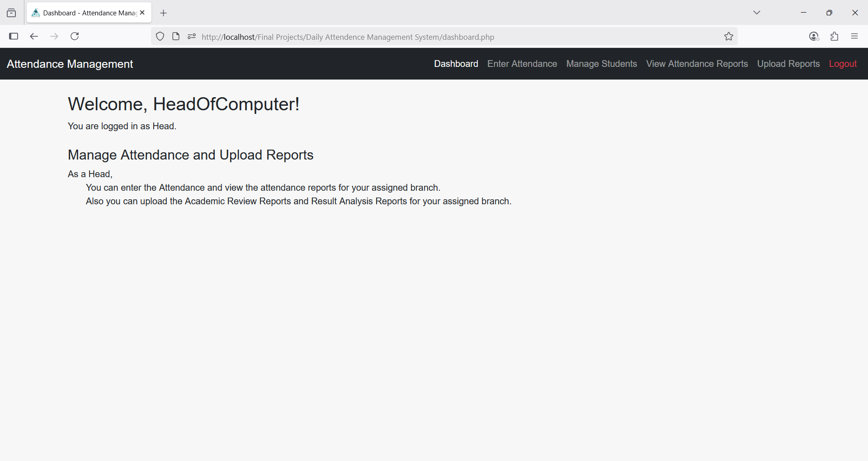The image size is (868, 461).
Task: Open Enter Attendance in the navbar
Action: coord(522,64)
